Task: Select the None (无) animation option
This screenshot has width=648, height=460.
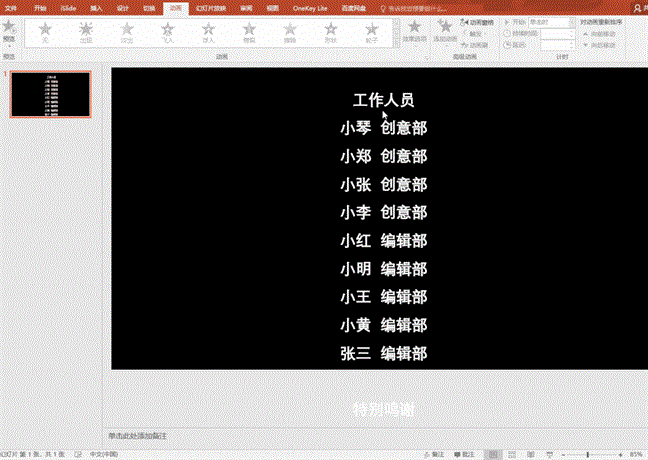Action: coord(45,31)
